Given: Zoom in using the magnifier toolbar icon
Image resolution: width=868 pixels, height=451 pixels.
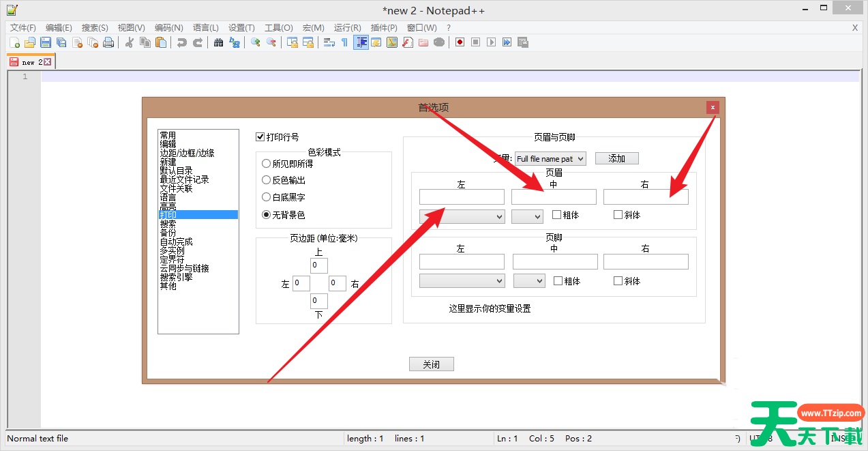Looking at the screenshot, I should coord(254,42).
